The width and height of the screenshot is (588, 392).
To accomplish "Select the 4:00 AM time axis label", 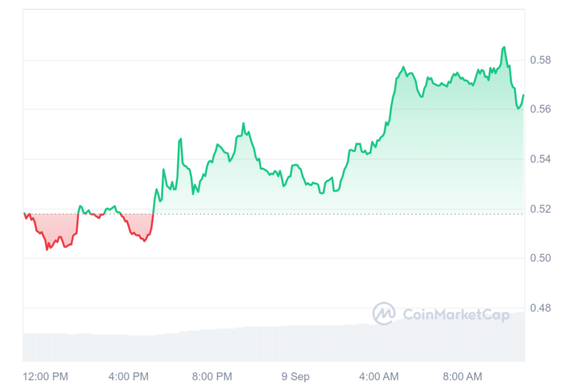I will pyautogui.click(x=379, y=376).
